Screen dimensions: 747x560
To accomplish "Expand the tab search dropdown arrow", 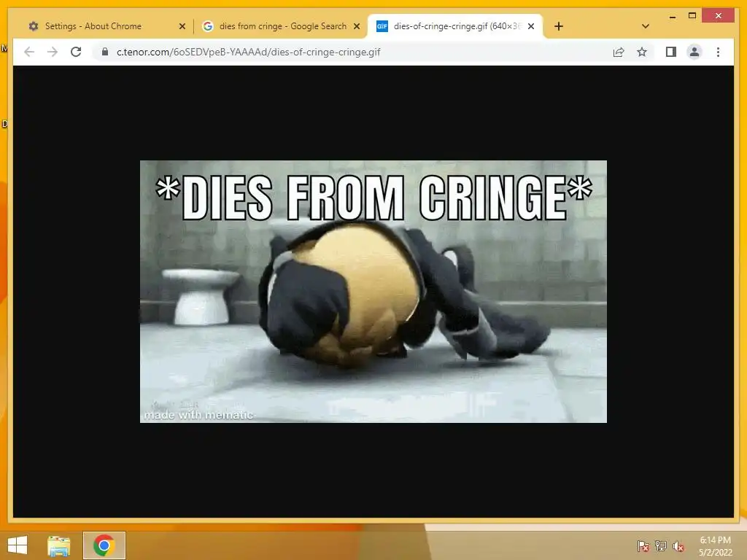I will coord(646,26).
